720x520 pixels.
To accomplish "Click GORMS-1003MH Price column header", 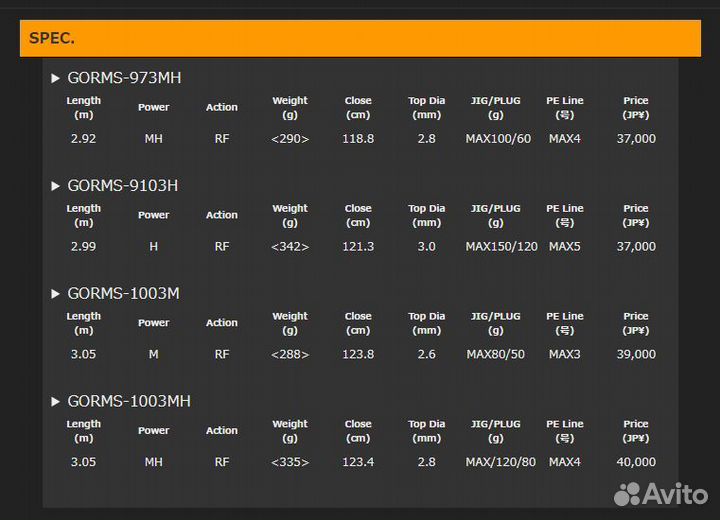I will (636, 431).
